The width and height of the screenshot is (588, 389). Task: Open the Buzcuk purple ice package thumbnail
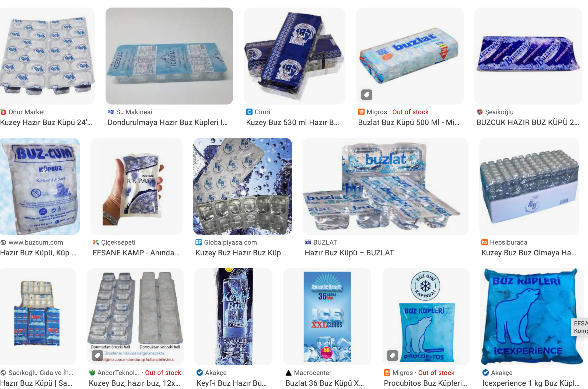pos(528,56)
